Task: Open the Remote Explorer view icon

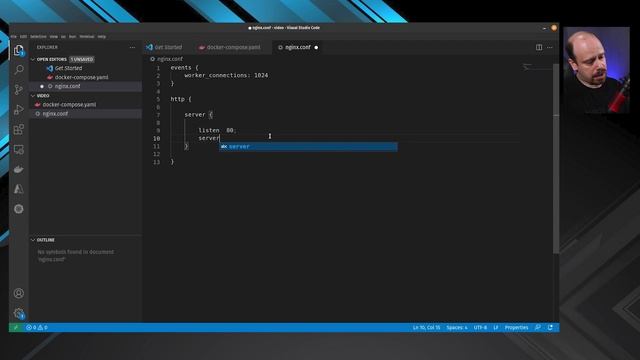Action: (x=19, y=149)
